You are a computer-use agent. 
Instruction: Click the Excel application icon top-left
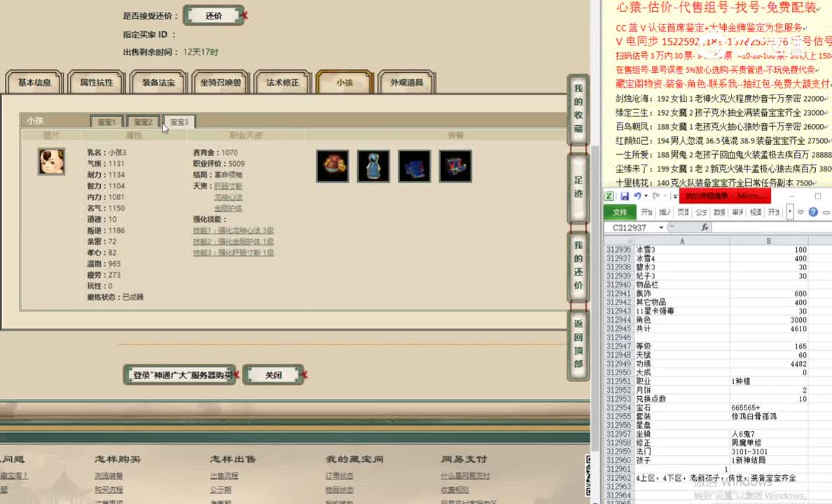[609, 195]
